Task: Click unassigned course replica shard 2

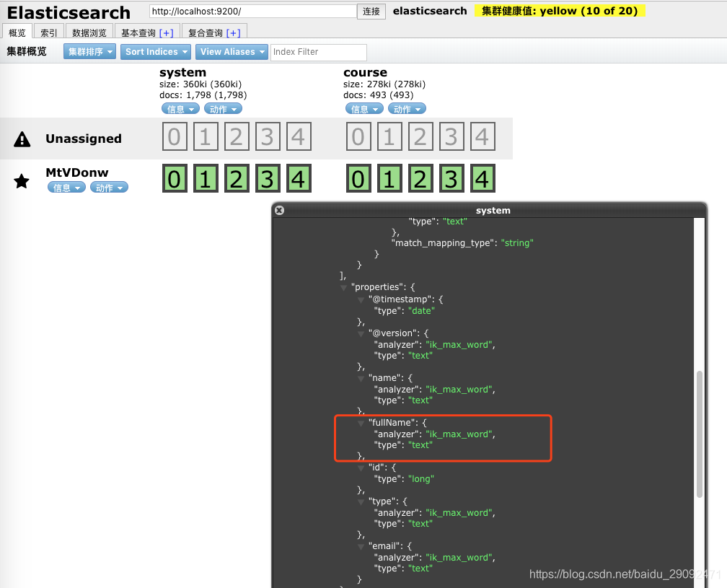Action: point(420,136)
